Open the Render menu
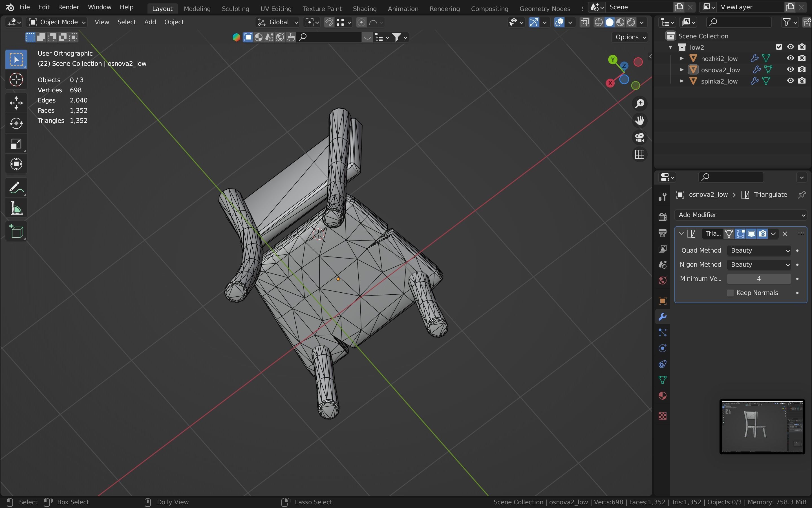The height and width of the screenshot is (508, 812). coord(69,7)
